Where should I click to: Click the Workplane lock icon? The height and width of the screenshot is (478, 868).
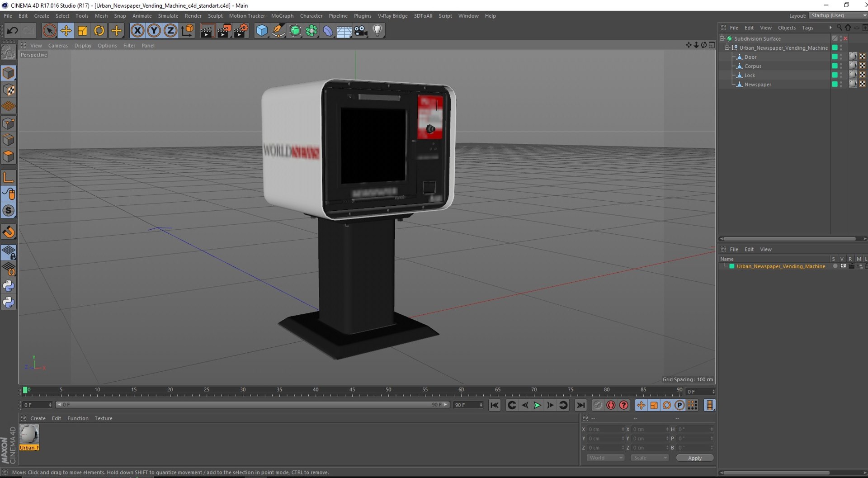(9, 252)
